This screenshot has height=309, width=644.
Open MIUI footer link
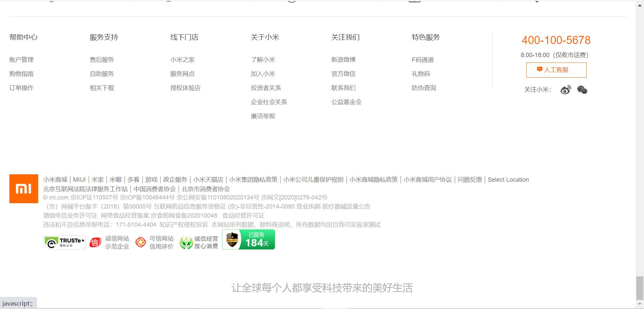click(x=79, y=180)
